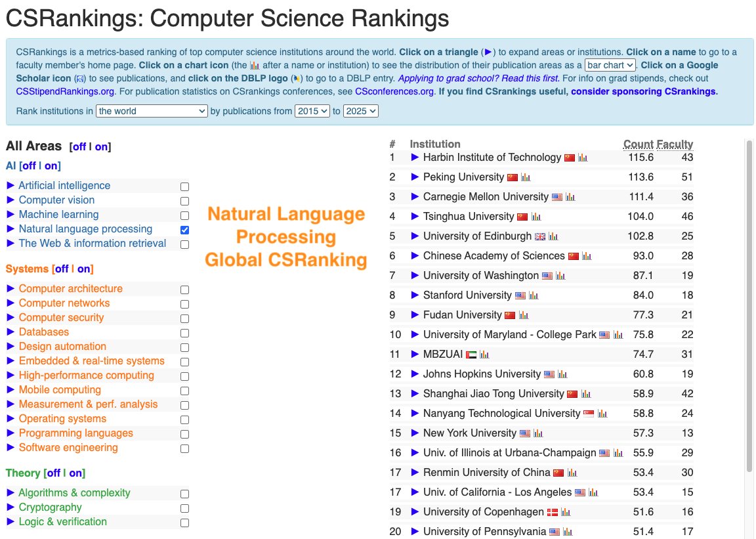Enable the Artificial intelligence checkbox
The image size is (756, 539).
[x=184, y=186]
